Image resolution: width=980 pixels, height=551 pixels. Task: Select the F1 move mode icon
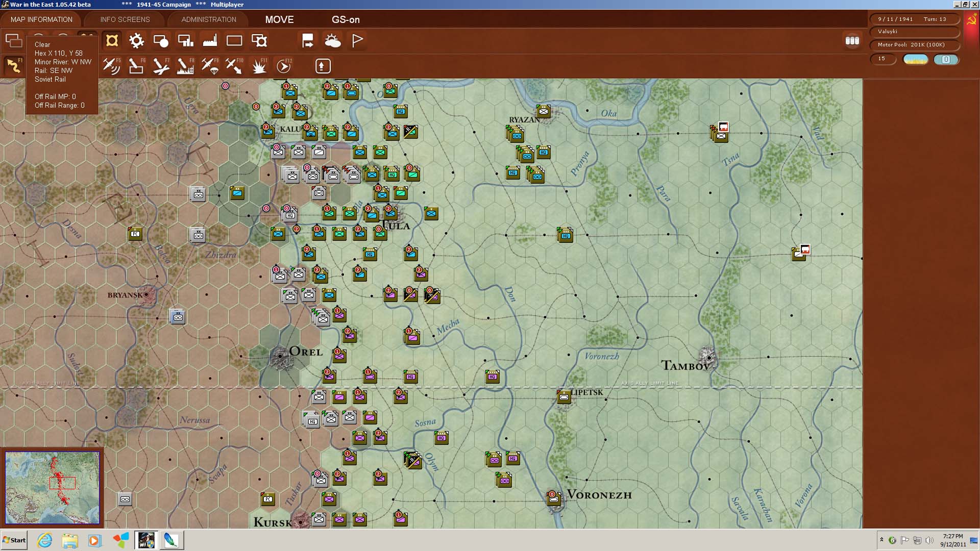tap(13, 66)
